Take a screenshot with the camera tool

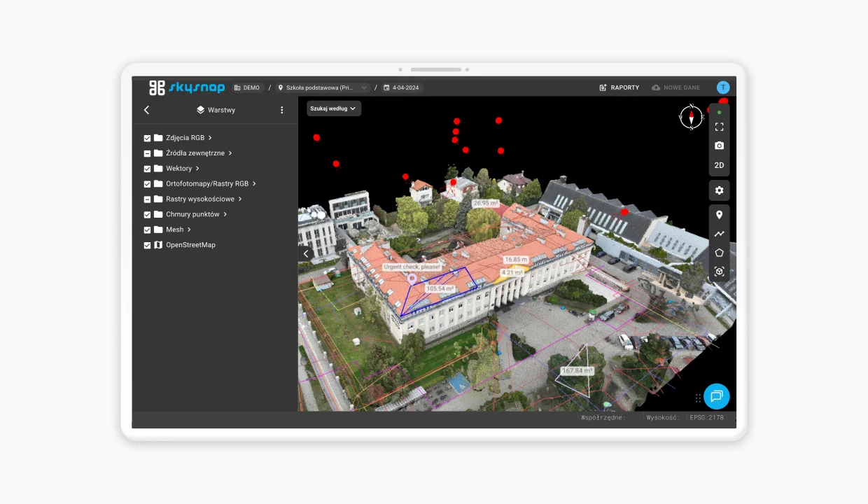pos(719,146)
